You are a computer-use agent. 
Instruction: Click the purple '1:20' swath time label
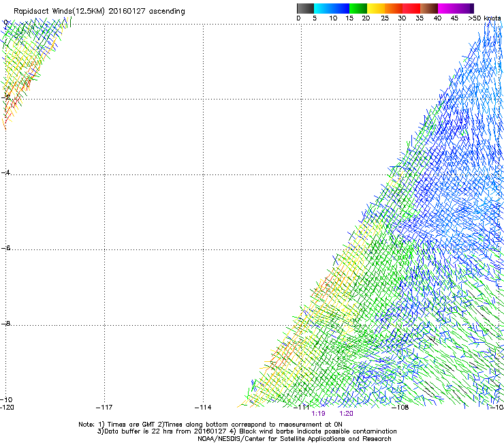(x=346, y=414)
